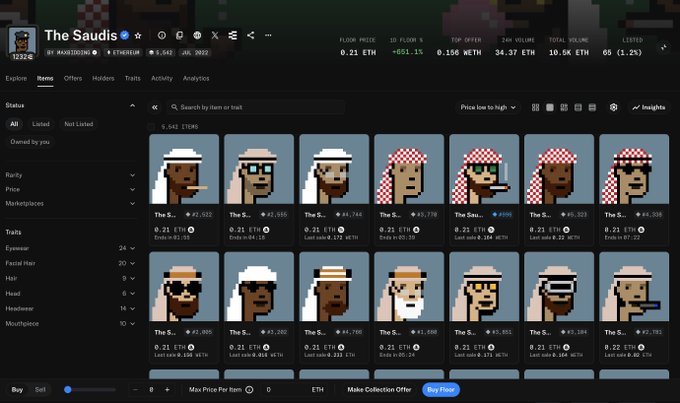The height and width of the screenshot is (403, 680).
Task: Select the All status filter
Action: pos(14,124)
